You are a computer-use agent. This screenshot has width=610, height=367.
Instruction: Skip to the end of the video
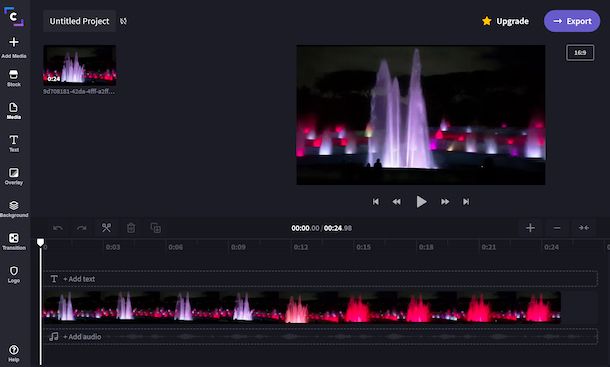(x=466, y=202)
